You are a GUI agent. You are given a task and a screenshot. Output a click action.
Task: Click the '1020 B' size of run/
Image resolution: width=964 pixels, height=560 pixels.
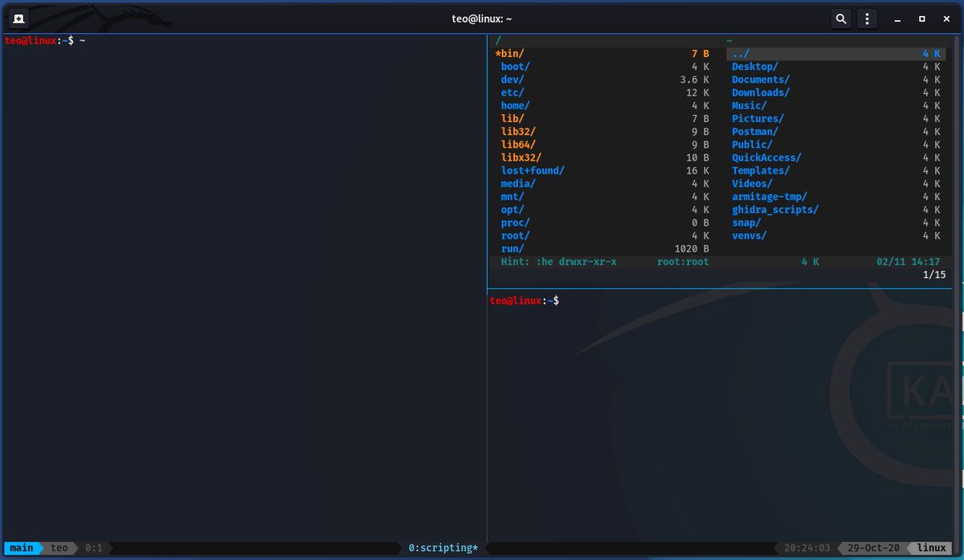(x=692, y=248)
